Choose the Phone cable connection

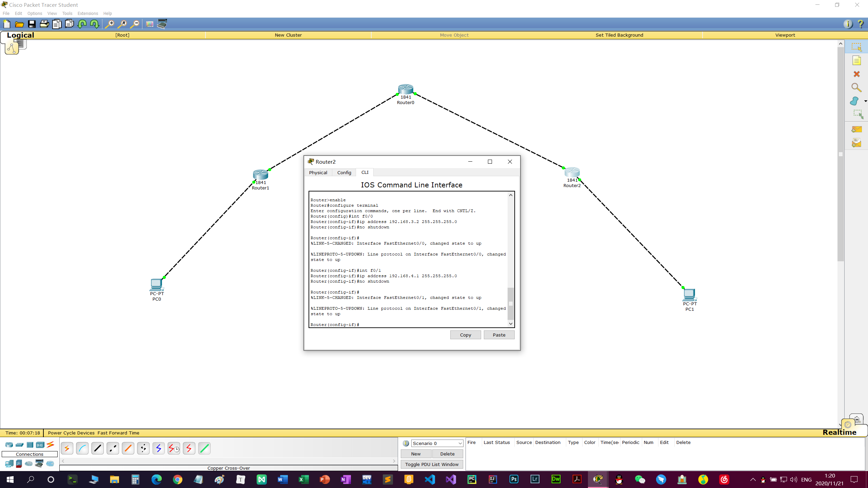(x=143, y=448)
